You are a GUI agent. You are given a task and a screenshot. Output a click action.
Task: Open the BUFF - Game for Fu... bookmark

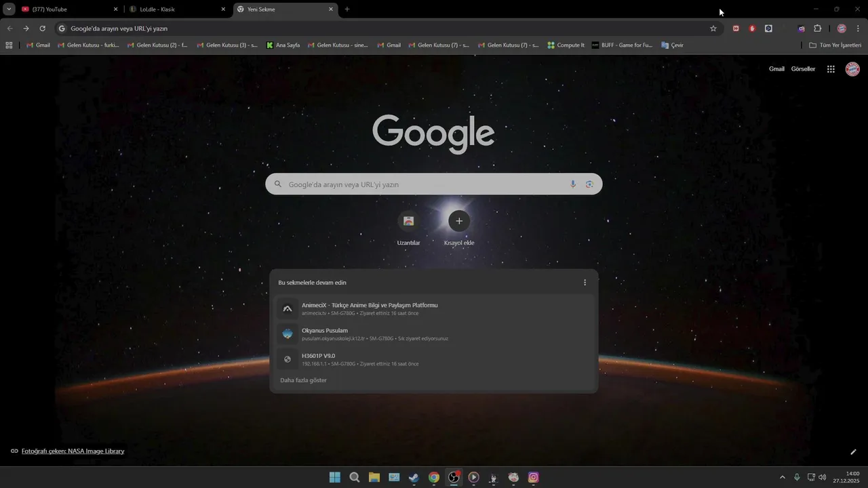tap(622, 45)
